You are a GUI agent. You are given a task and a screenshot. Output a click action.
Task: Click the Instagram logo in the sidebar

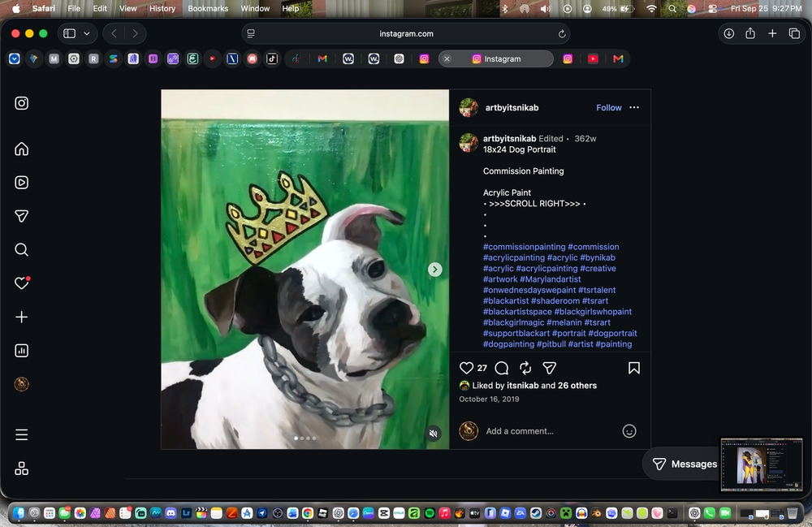(21, 103)
